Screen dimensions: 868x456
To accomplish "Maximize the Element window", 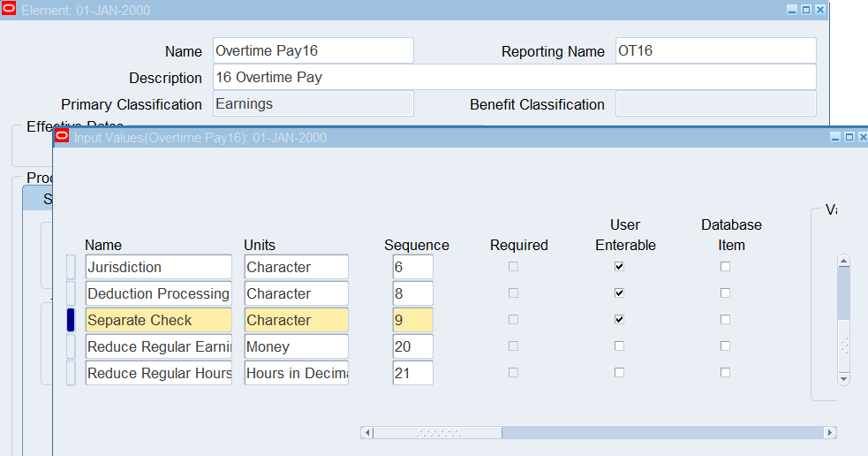I will (806, 10).
